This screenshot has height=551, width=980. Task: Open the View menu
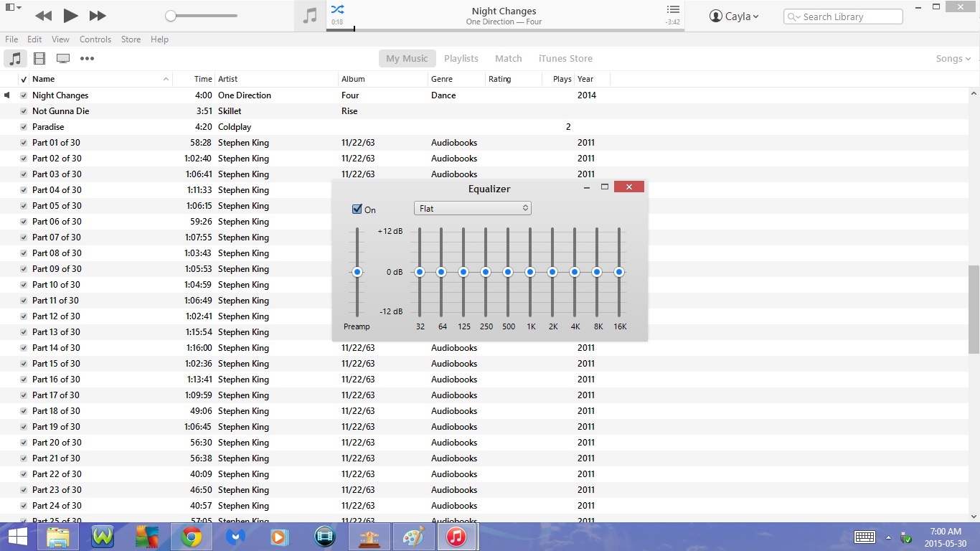pos(61,39)
